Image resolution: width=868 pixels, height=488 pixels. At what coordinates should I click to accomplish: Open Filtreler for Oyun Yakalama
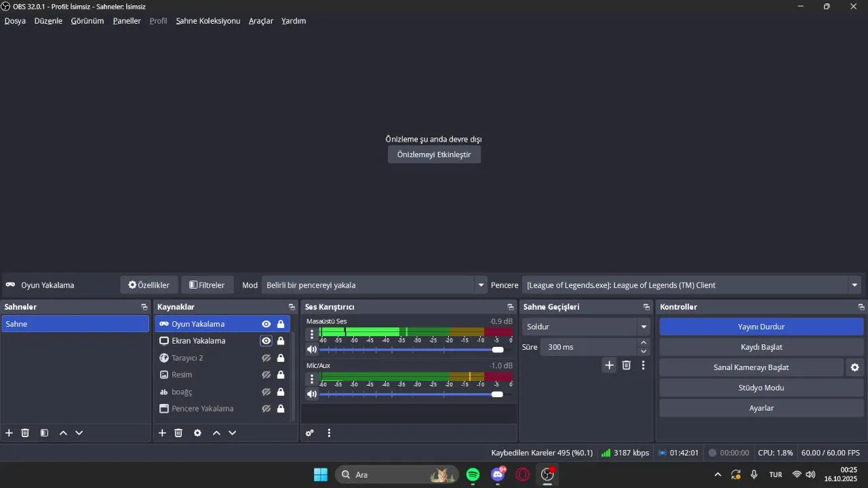(208, 285)
